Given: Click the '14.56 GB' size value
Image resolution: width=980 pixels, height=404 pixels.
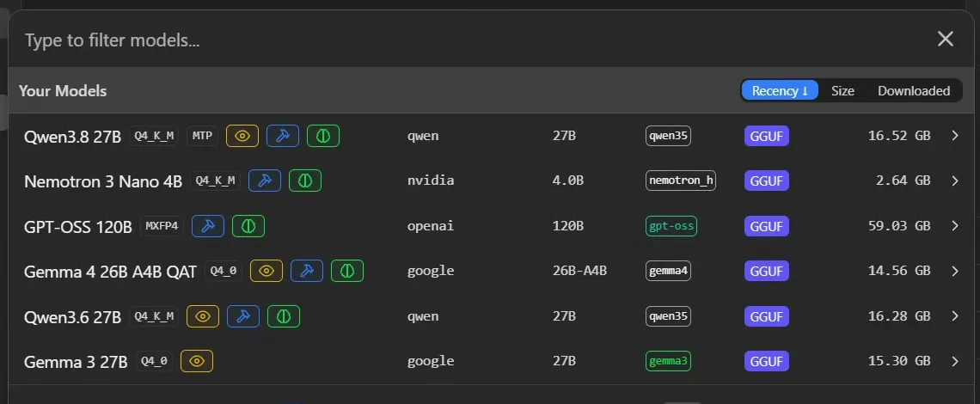Looking at the screenshot, I should pos(899,271).
